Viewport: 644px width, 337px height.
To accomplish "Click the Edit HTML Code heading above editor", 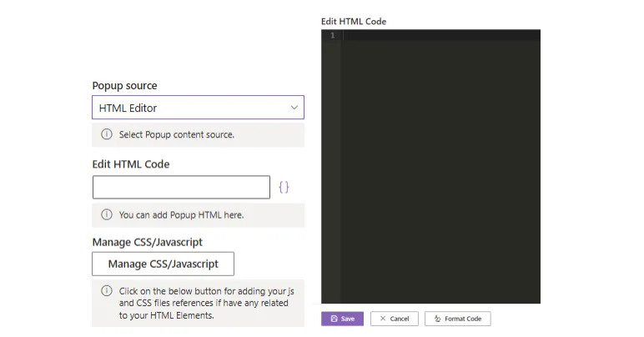I will [x=354, y=22].
